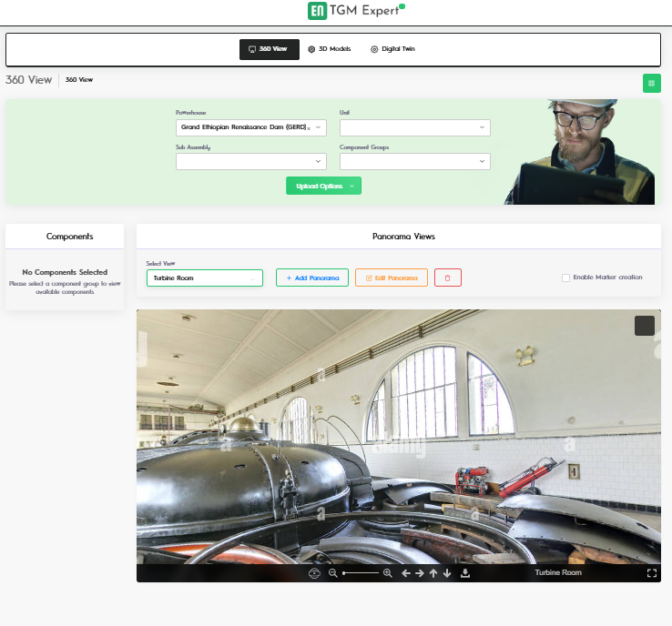
Task: Pan the panorama left with the arrow
Action: (406, 573)
